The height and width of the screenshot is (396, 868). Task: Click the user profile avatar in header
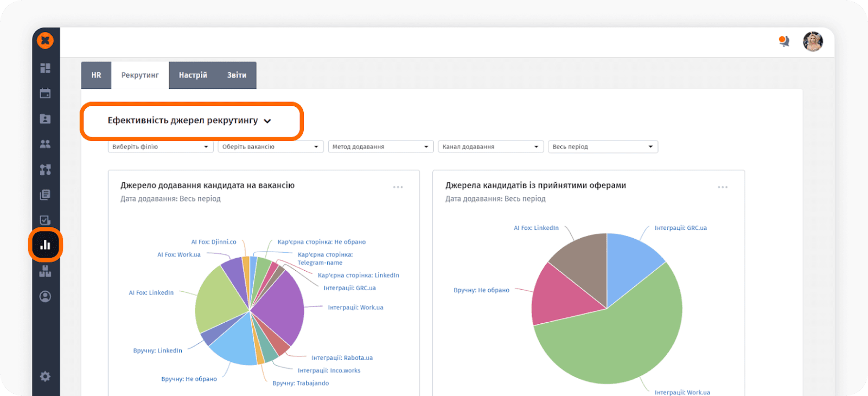pos(813,41)
